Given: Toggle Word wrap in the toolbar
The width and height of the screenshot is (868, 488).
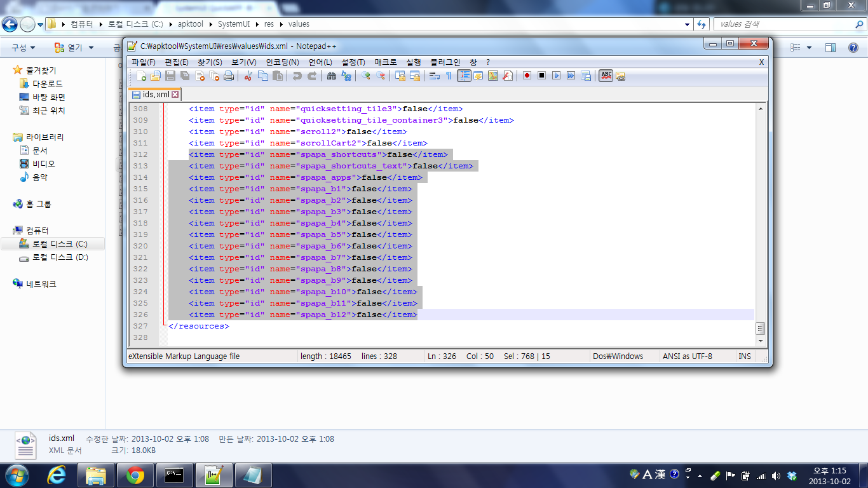Looking at the screenshot, I should (435, 76).
